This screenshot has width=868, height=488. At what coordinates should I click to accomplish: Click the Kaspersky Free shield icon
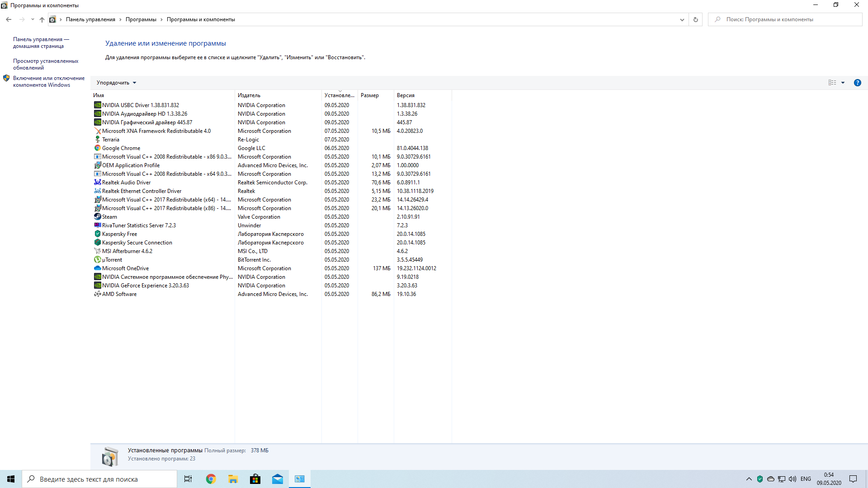pos(97,234)
